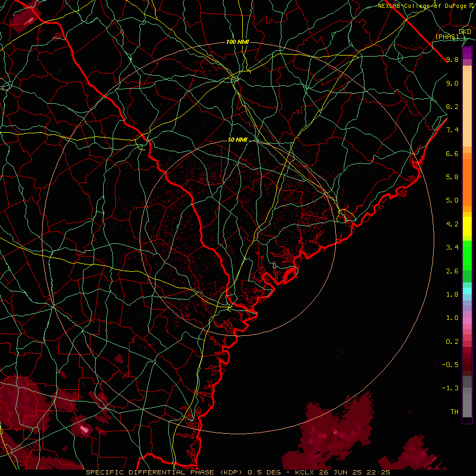The height and width of the screenshot is (476, 476).
Task: Click the 9.8 value on KDP scale
Action: pos(452,59)
